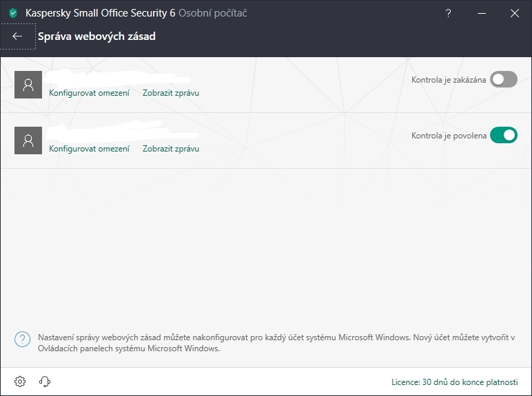Disable control toggle for second user

tap(503, 136)
